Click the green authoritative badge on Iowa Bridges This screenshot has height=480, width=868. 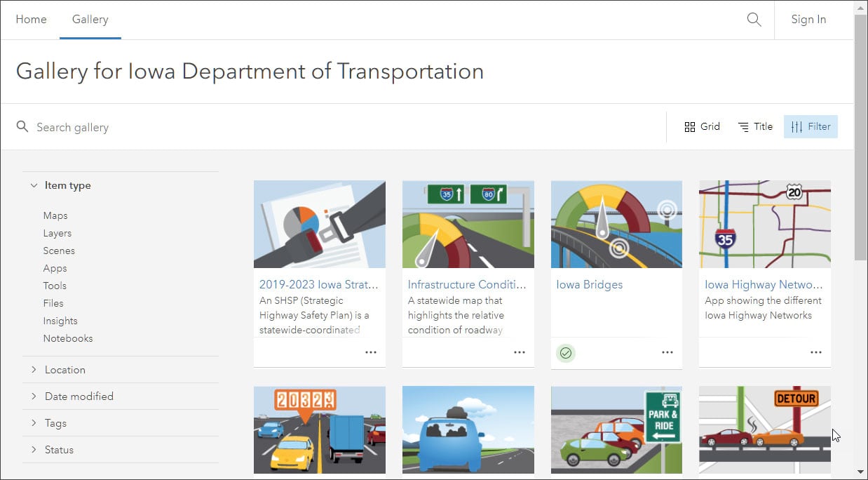coord(566,353)
